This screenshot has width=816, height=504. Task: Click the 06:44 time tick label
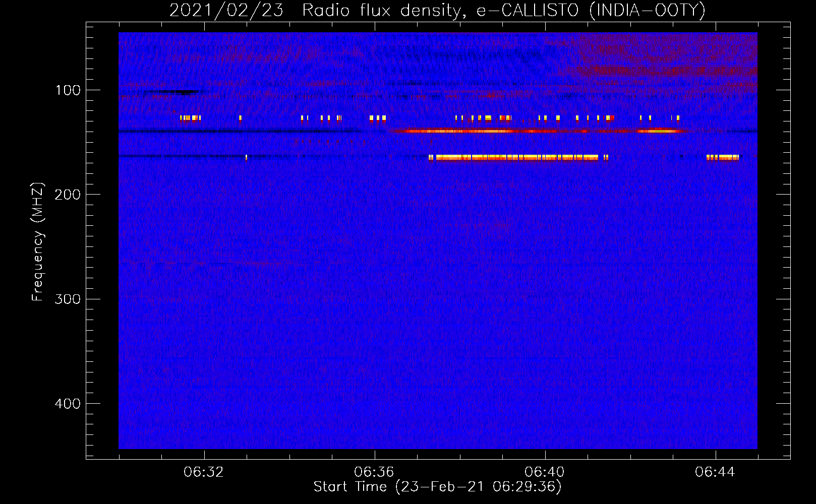(715, 472)
